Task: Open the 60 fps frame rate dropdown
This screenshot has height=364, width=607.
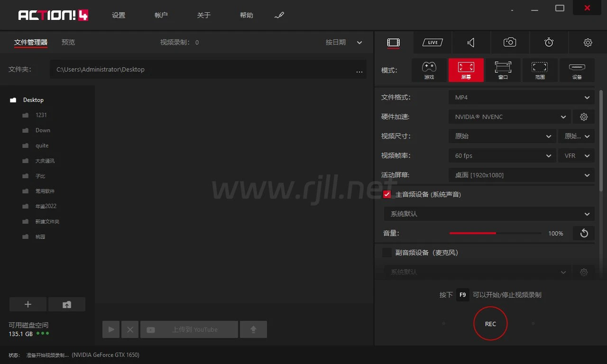Action: point(502,155)
